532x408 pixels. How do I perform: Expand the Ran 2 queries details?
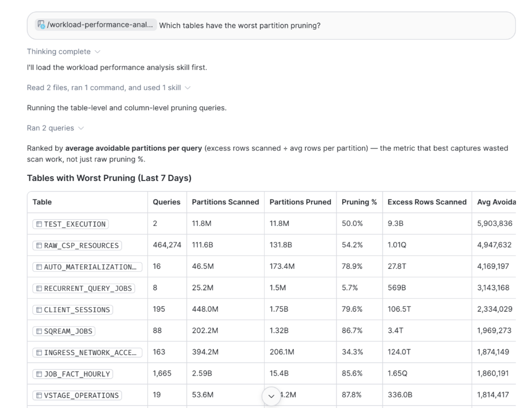click(55, 128)
